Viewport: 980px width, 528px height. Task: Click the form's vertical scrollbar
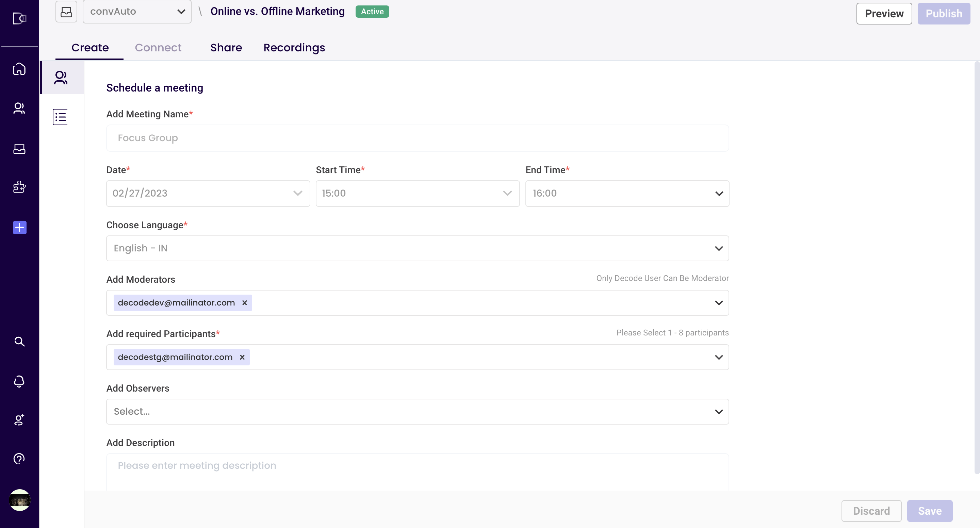[977, 268]
